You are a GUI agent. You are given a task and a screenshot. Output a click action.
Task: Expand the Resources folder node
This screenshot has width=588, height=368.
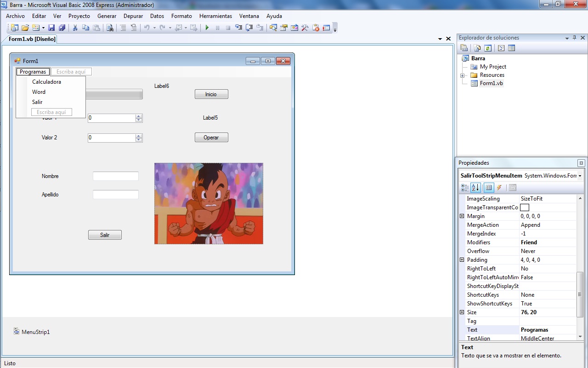pos(463,75)
